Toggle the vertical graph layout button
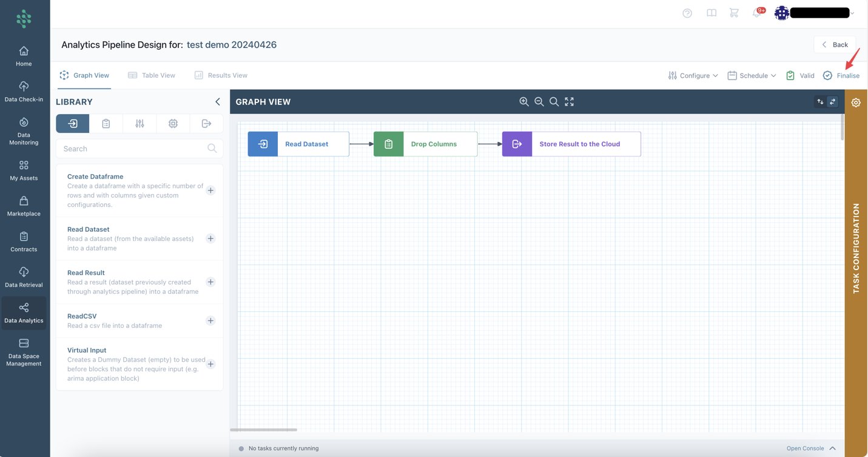The width and height of the screenshot is (868, 457). [820, 102]
